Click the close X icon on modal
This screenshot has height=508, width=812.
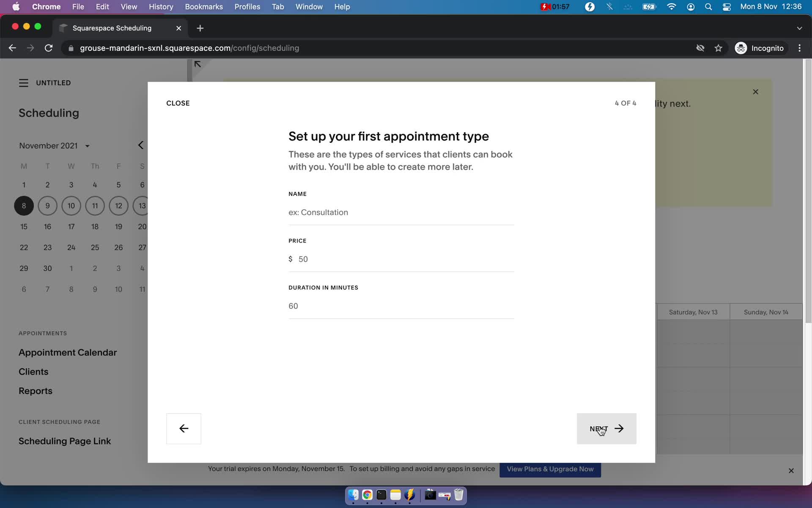click(x=756, y=92)
